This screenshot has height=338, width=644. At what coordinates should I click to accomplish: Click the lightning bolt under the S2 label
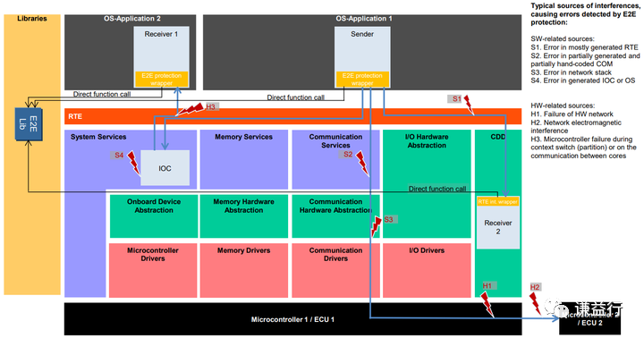(362, 164)
